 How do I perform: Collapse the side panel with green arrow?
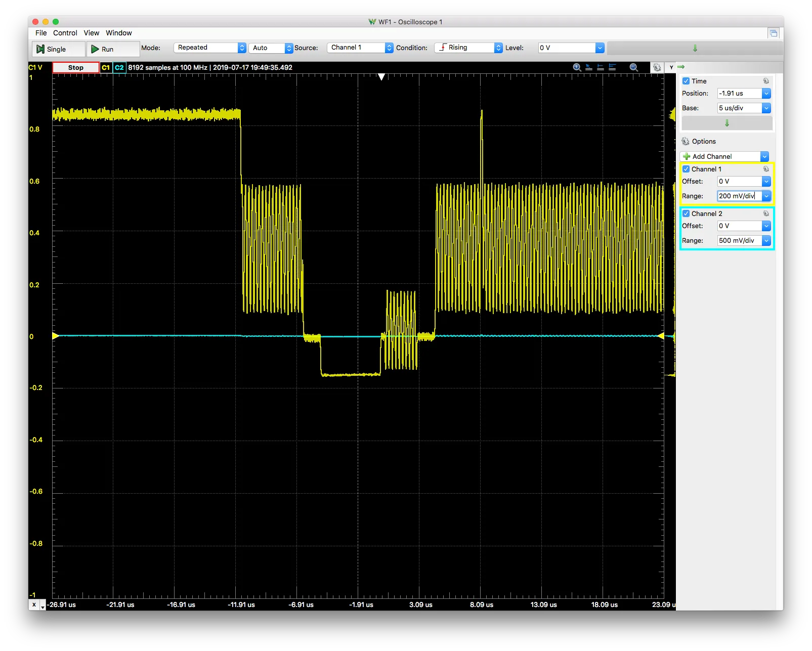point(681,67)
